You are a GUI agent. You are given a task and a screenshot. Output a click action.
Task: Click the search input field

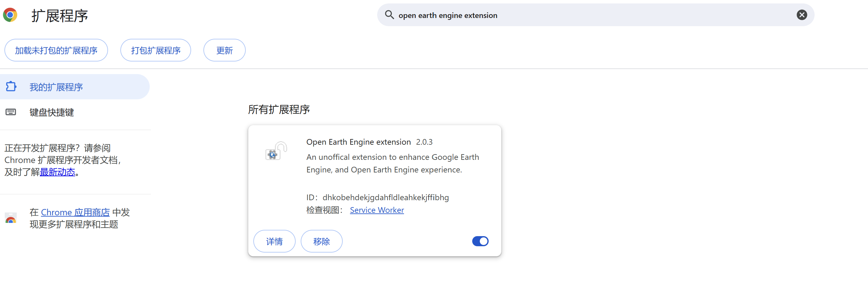573,15
